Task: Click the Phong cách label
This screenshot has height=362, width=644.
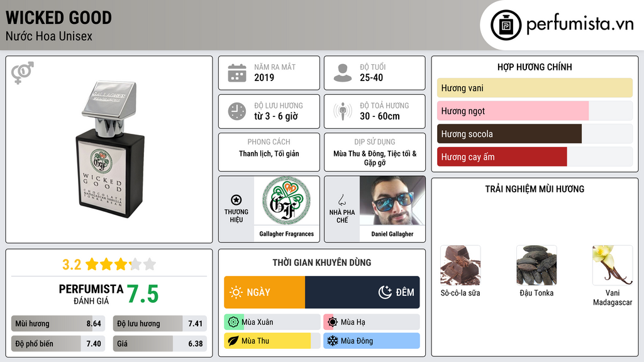Action: tap(269, 142)
